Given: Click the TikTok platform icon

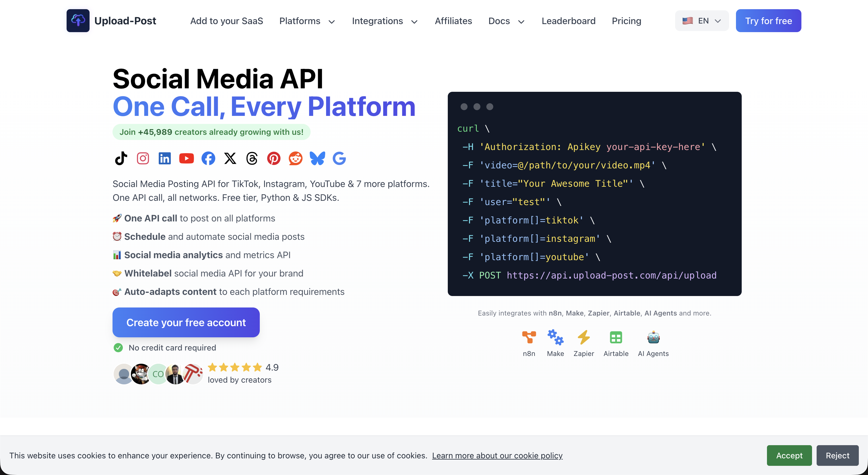Looking at the screenshot, I should pos(121,158).
